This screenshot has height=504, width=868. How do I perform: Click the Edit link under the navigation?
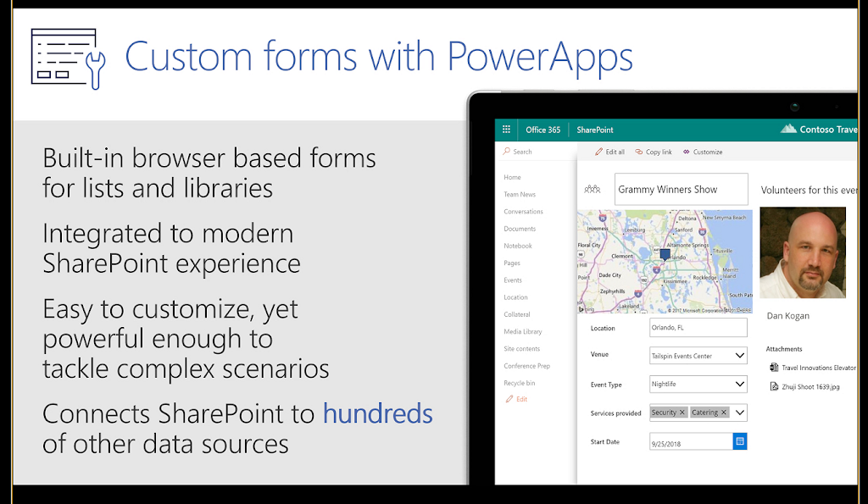[521, 399]
